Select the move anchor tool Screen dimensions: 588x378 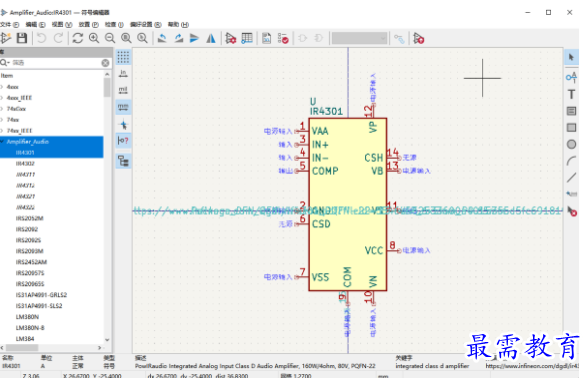click(571, 194)
